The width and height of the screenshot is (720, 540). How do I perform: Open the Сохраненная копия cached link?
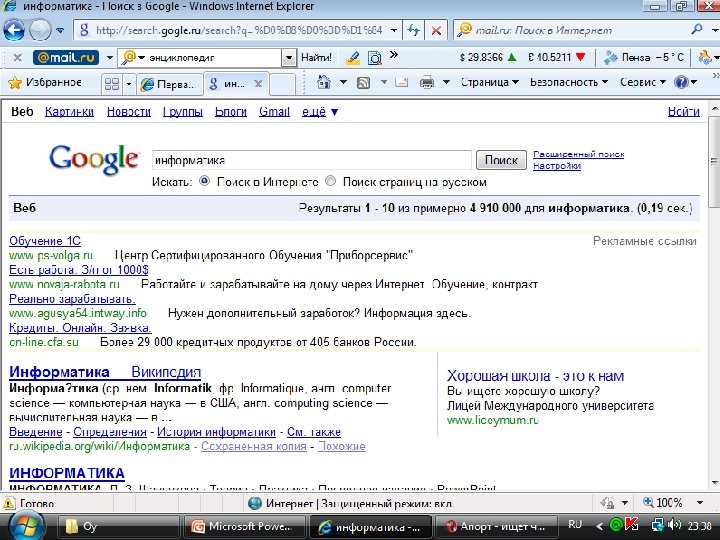click(253, 446)
